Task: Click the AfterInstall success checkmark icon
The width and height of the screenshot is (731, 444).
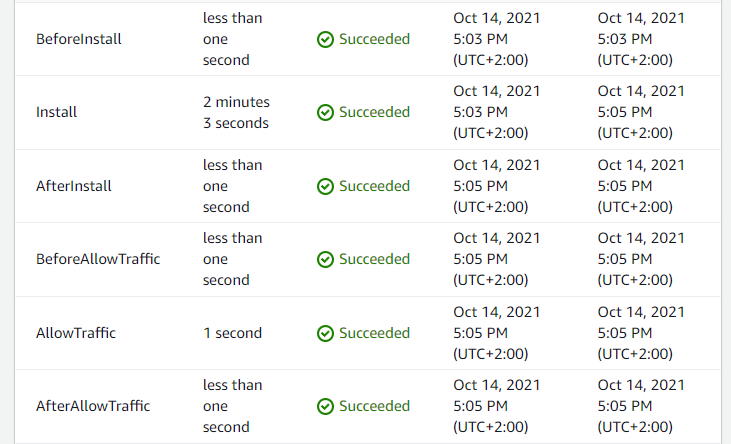Action: pyautogui.click(x=325, y=187)
